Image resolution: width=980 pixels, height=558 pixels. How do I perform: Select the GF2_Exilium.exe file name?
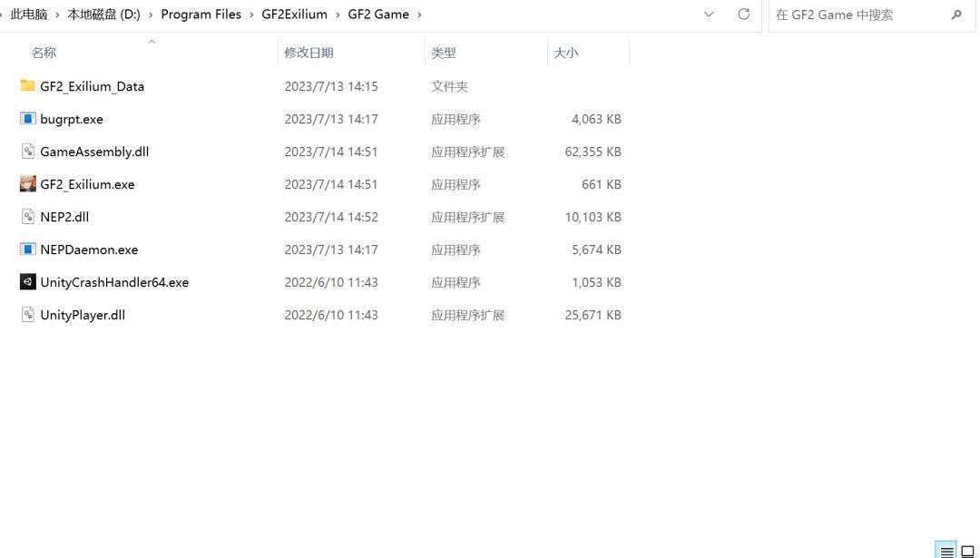coord(87,184)
